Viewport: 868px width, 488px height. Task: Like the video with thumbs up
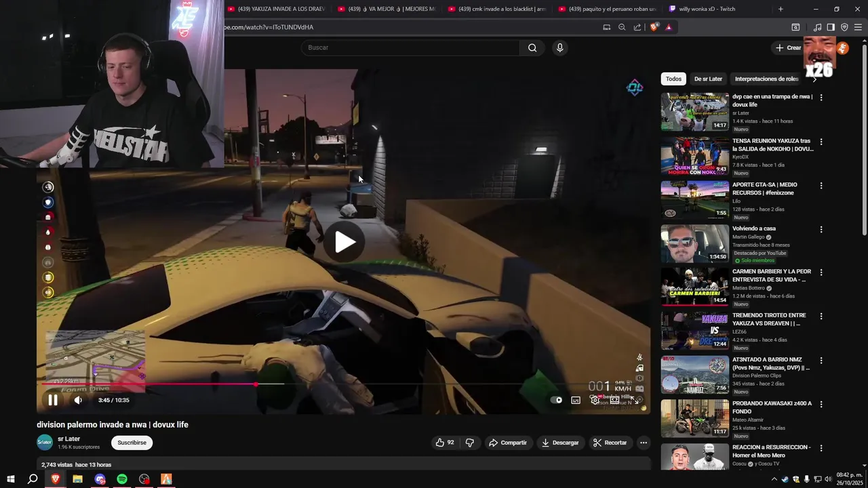[x=445, y=443]
